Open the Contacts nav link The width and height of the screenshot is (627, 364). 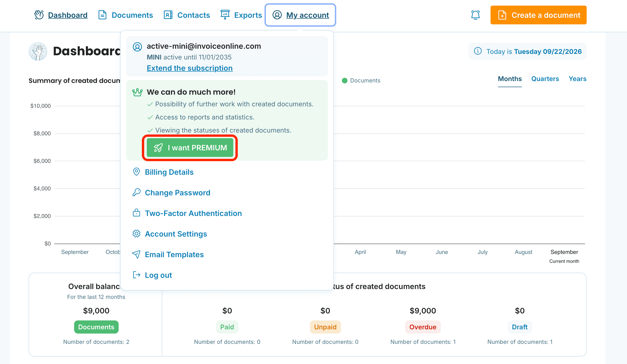coord(194,15)
